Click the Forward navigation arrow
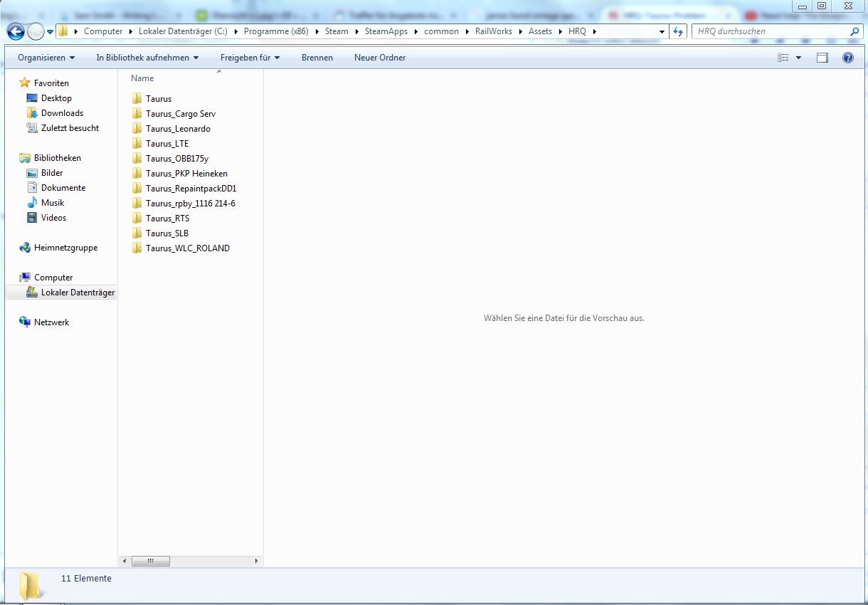Screen dimensions: 868x605 (36, 31)
